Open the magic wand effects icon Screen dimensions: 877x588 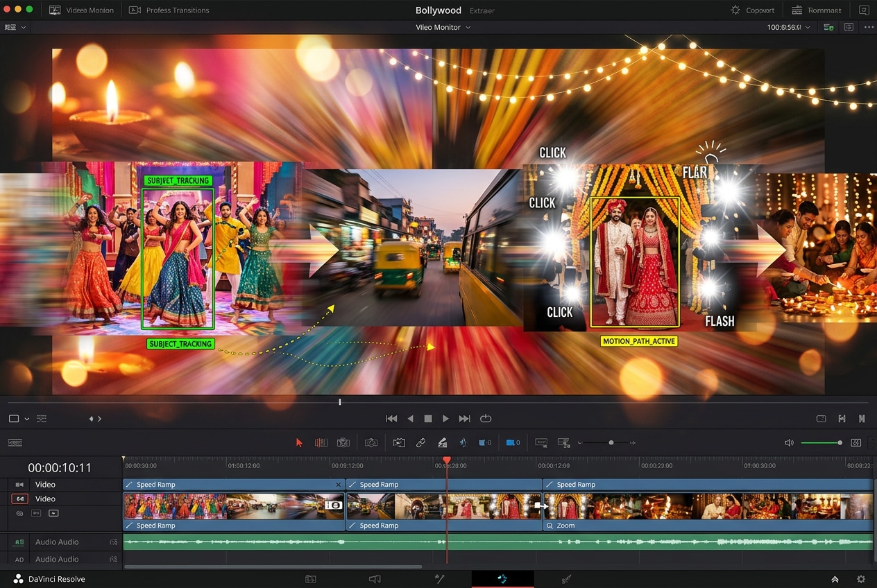pos(440,578)
